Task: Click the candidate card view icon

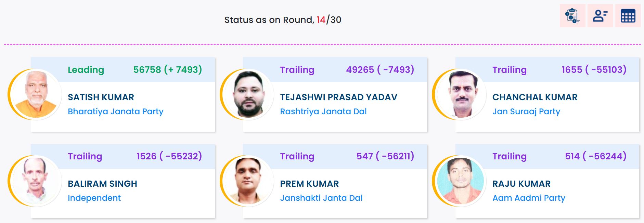Action: pyautogui.click(x=600, y=16)
